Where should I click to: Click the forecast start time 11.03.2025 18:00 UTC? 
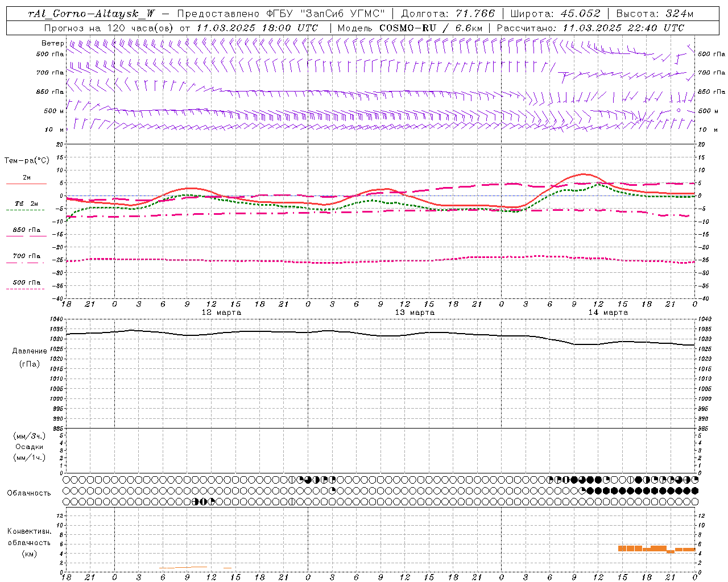click(x=257, y=28)
